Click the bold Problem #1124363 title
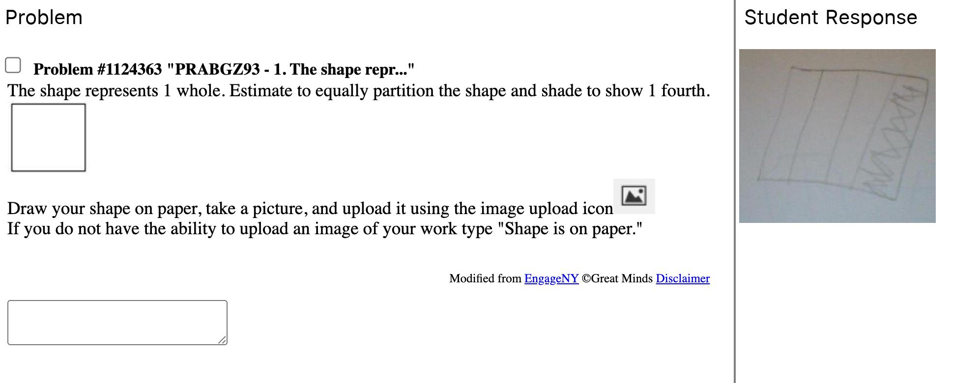 coord(224,69)
